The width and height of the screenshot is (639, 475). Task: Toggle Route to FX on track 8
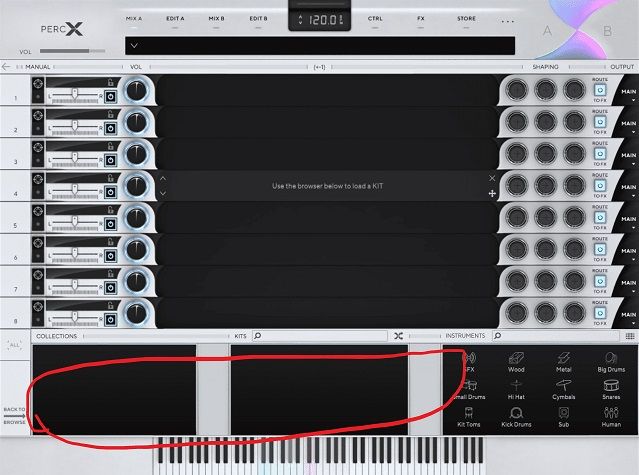600,313
